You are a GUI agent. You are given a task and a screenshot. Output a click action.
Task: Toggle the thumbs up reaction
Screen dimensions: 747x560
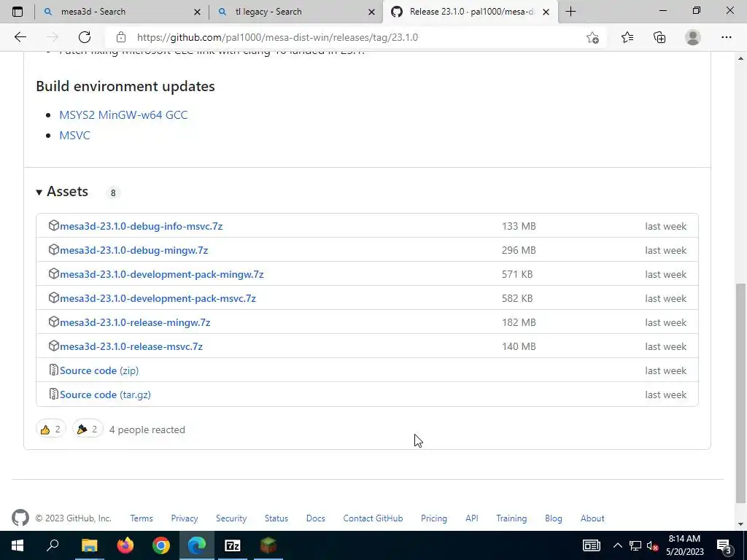[50, 429]
